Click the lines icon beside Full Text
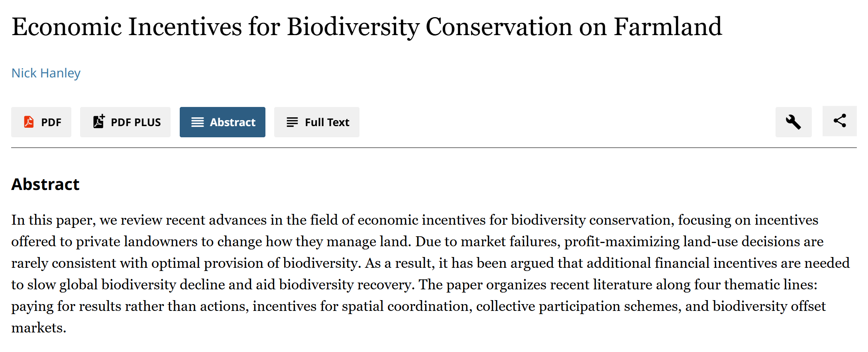The width and height of the screenshot is (868, 352). click(292, 122)
